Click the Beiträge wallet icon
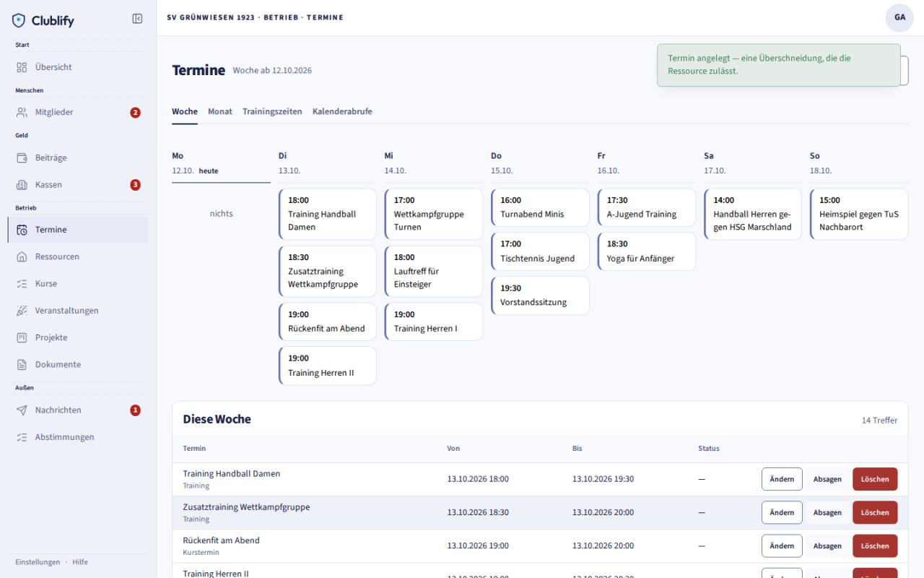The image size is (924, 578). click(22, 158)
